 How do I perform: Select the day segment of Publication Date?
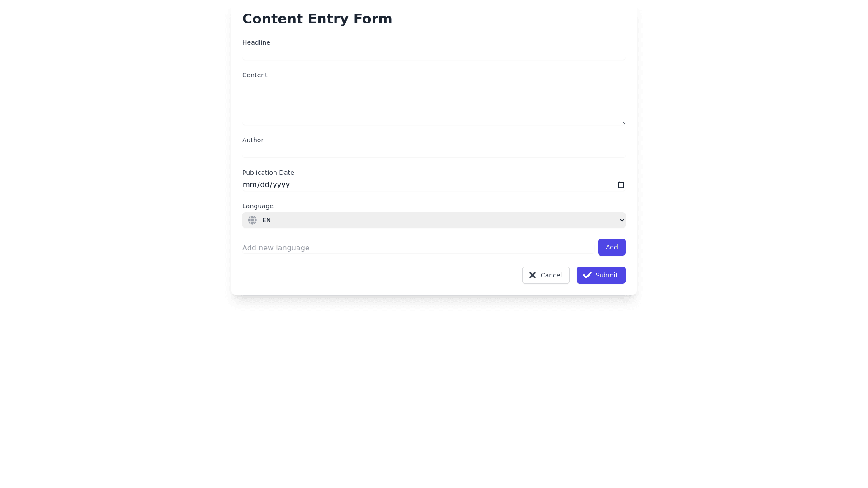tap(265, 185)
